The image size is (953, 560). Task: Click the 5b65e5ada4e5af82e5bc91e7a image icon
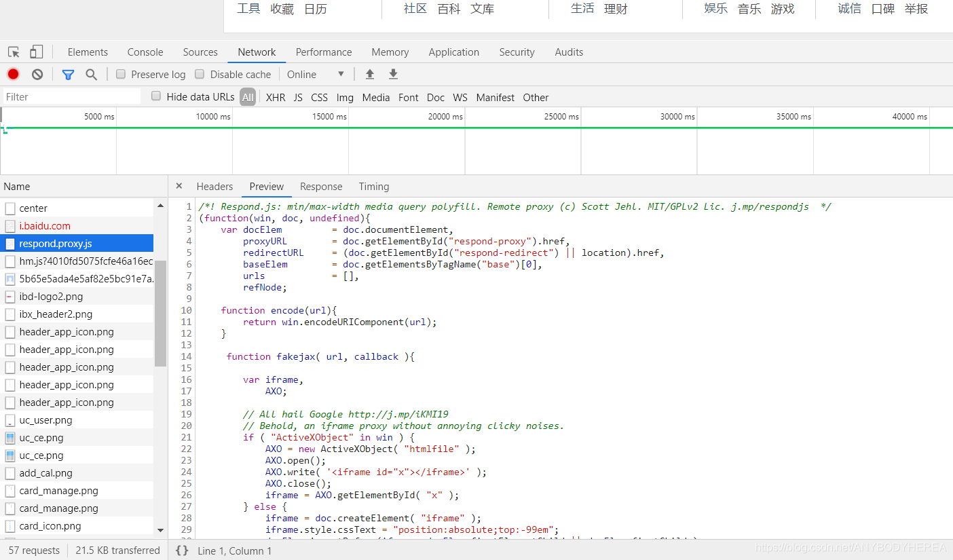tap(10, 279)
